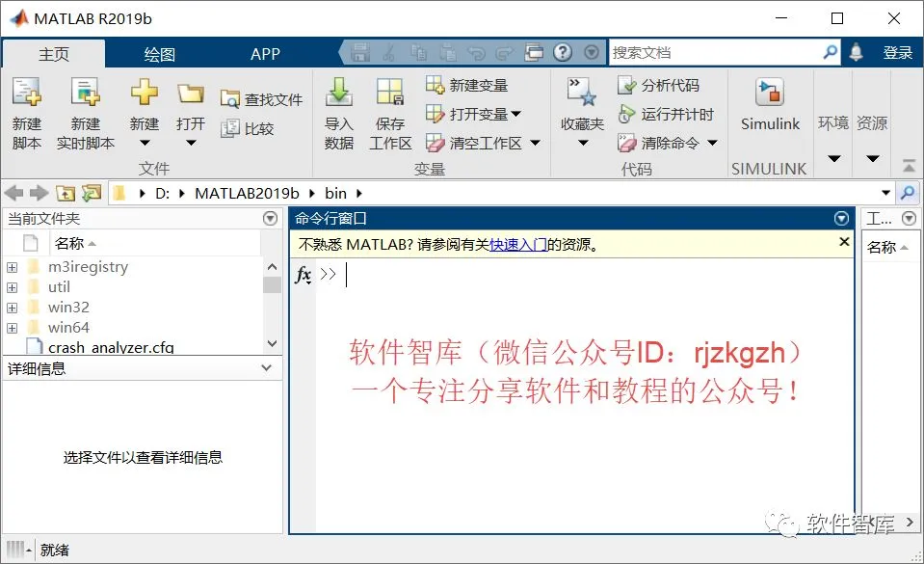The width and height of the screenshot is (924, 564).
Task: Click 运行并计时 to run and time
Action: click(666, 113)
